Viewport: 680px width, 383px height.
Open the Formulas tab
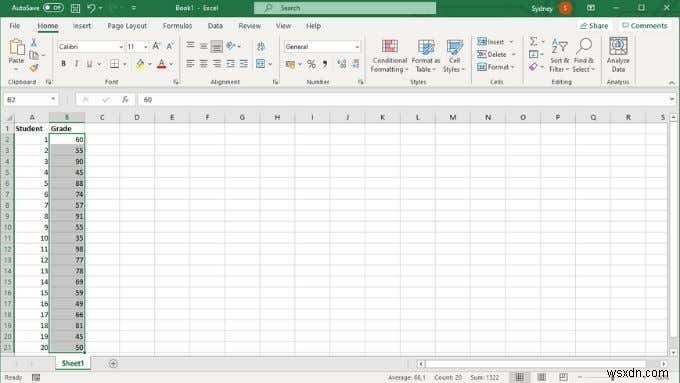(x=177, y=26)
